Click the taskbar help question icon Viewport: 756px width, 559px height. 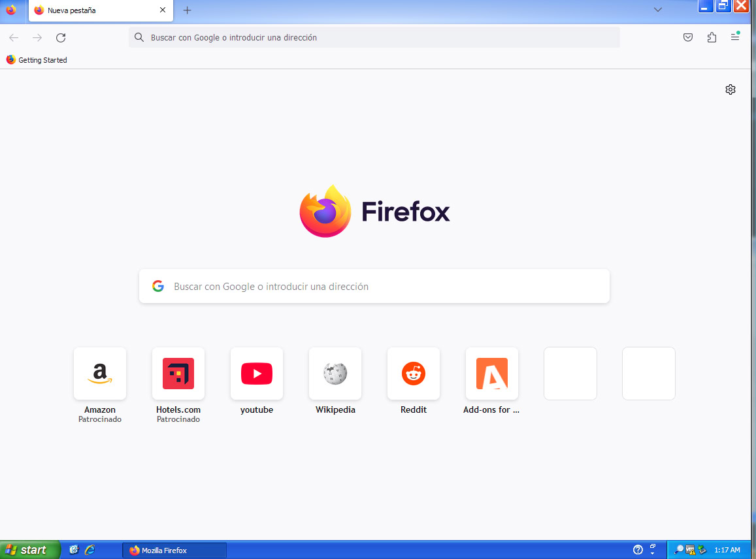(638, 550)
